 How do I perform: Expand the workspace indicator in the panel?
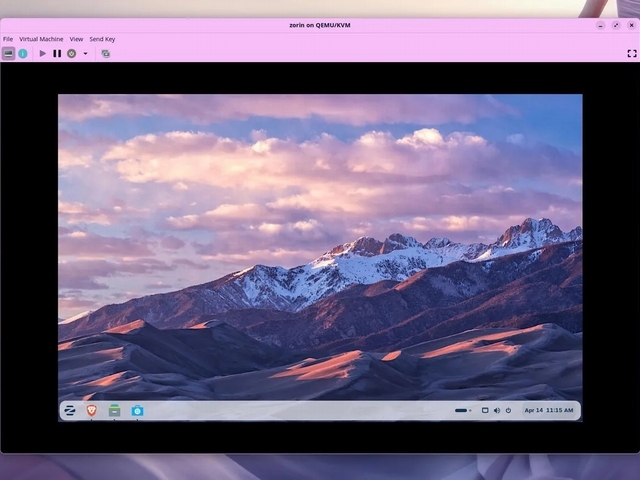click(x=462, y=410)
